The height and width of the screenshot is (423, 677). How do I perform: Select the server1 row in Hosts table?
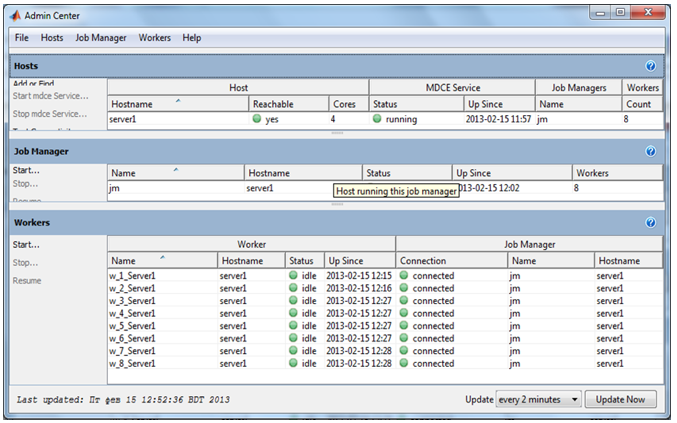[385, 119]
